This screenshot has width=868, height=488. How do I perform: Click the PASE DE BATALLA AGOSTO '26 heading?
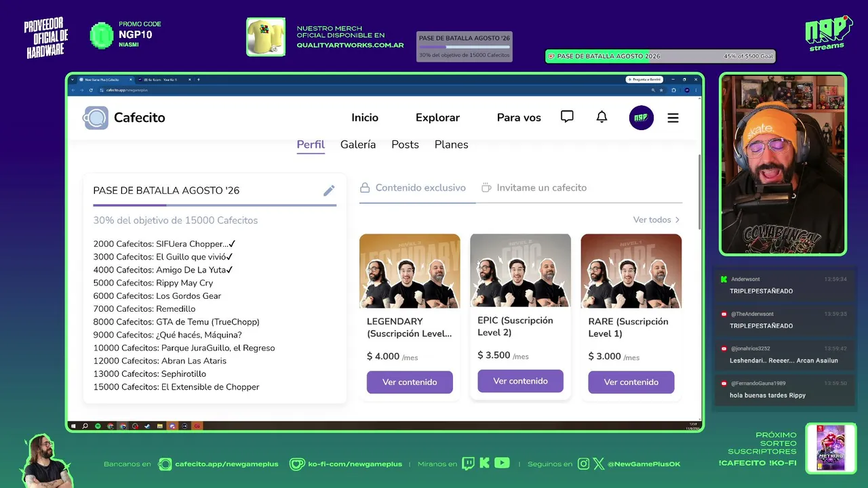click(166, 190)
